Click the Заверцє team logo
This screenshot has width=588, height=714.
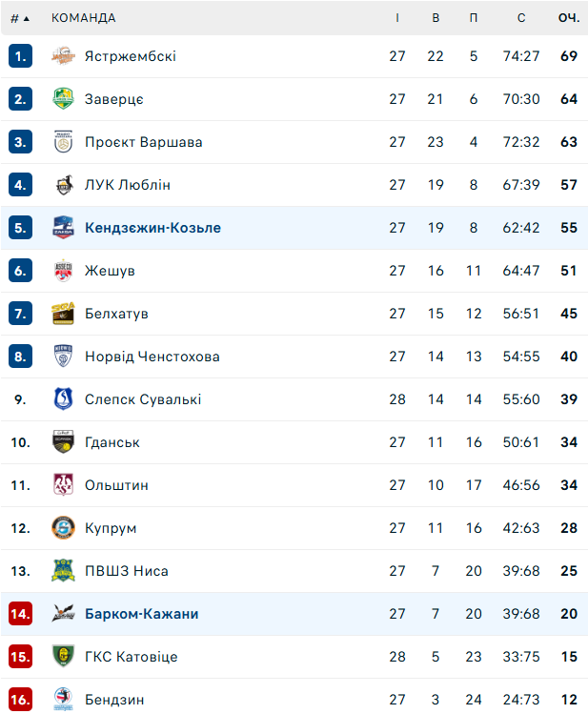point(62,99)
